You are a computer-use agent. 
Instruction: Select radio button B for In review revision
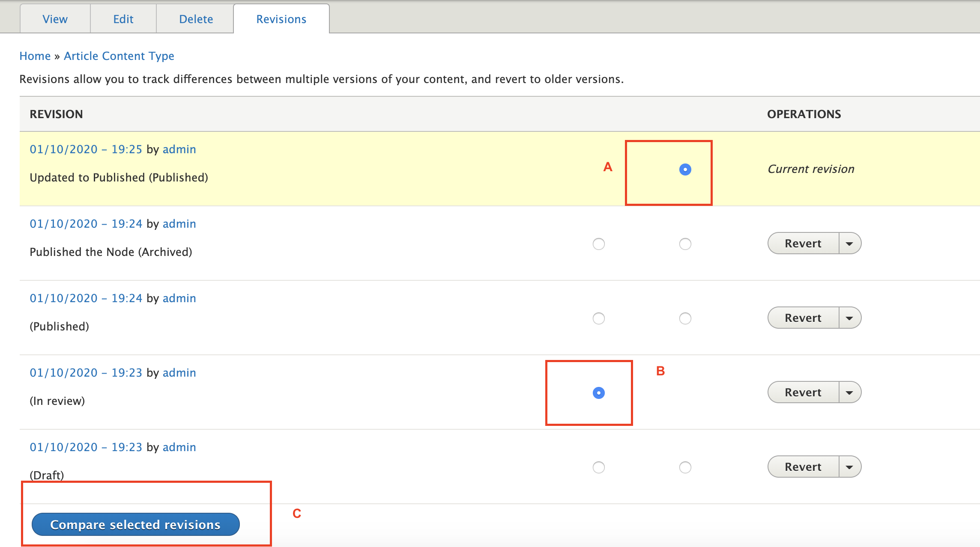pos(599,392)
